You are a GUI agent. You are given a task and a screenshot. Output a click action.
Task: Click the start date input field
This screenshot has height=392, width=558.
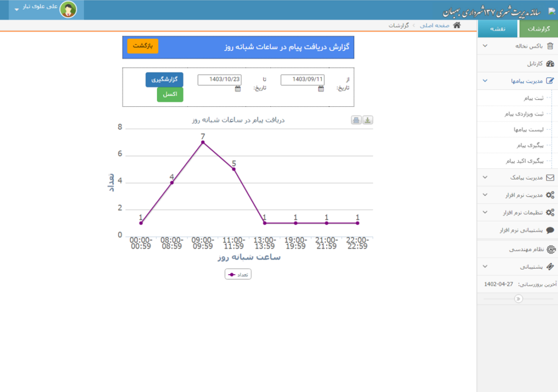(x=302, y=80)
